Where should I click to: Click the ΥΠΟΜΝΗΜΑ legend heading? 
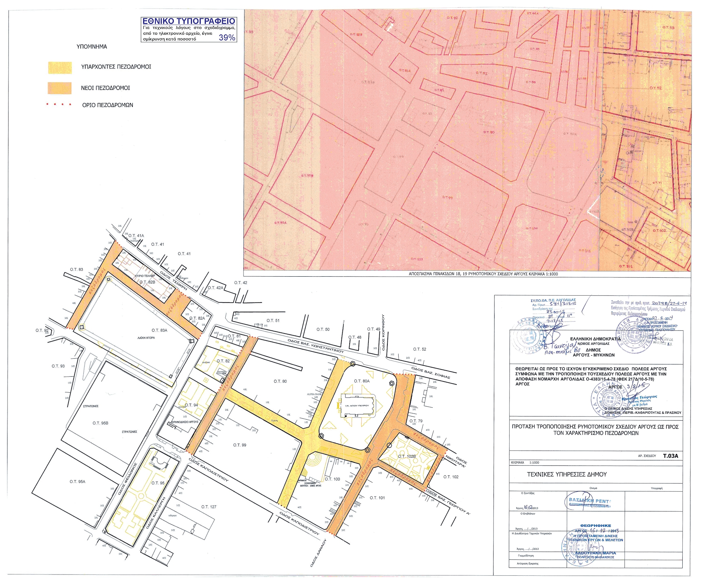pos(91,47)
